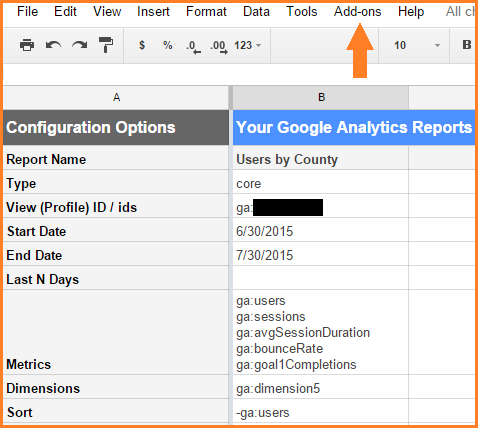Click the formula bar input area
The image size is (478, 428).
[x=239, y=74]
